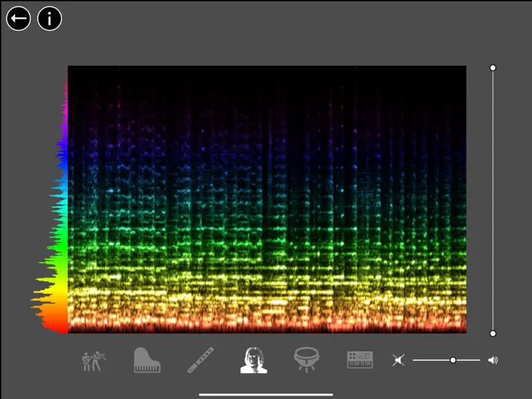This screenshot has width=532, height=399.
Task: Click the bottom handle of vertical slider
Action: (493, 333)
